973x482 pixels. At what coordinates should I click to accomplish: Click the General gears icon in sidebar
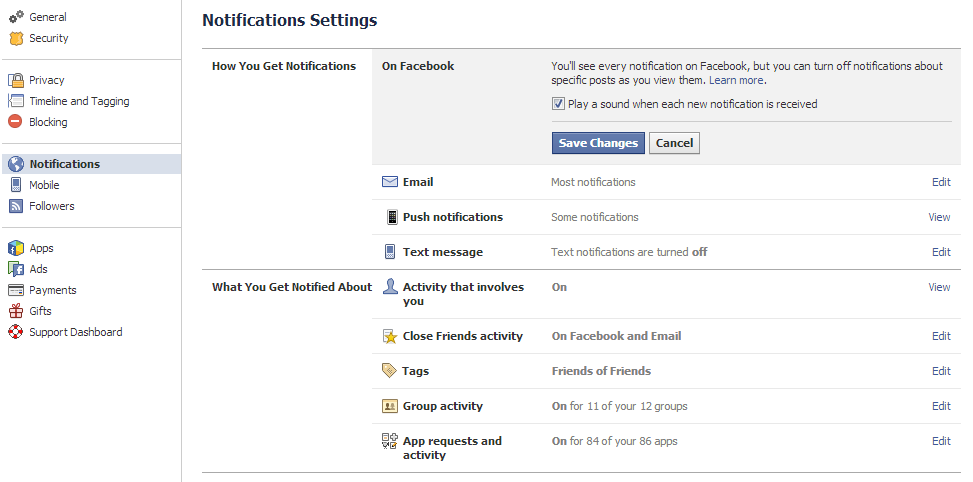pos(15,17)
